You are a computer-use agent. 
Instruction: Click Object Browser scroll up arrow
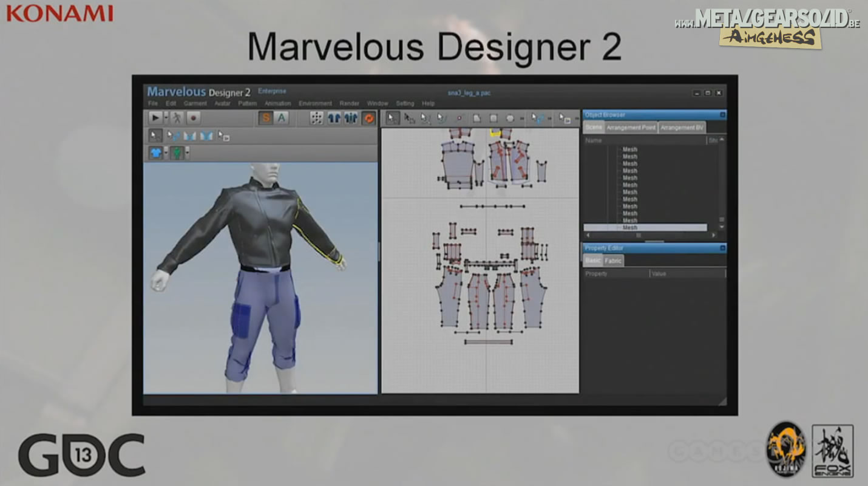(x=722, y=140)
